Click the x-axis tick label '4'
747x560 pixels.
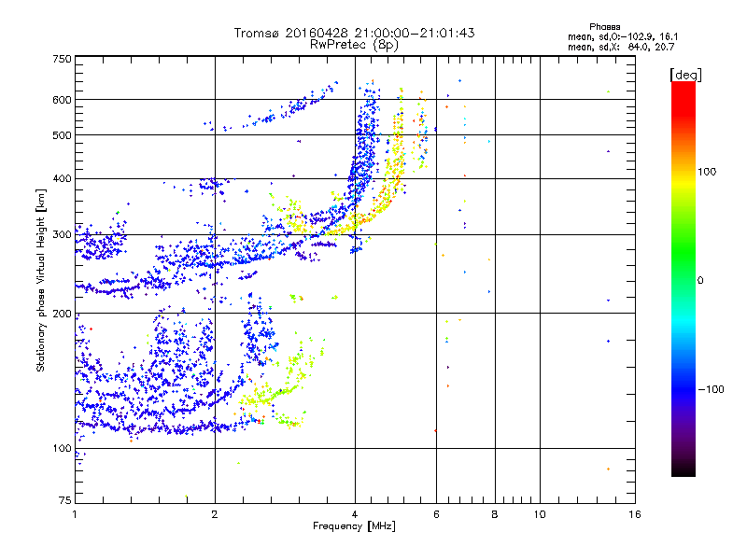[355, 514]
